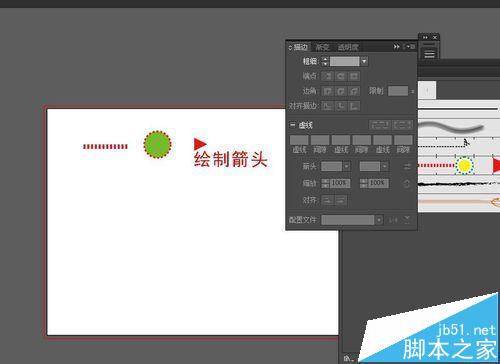Flip profile along icon next to 配置文件
The width and height of the screenshot is (500, 364).
pyautogui.click(x=394, y=220)
